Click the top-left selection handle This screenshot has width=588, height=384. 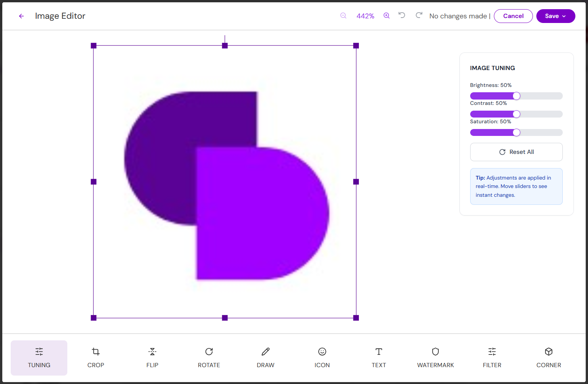point(94,46)
